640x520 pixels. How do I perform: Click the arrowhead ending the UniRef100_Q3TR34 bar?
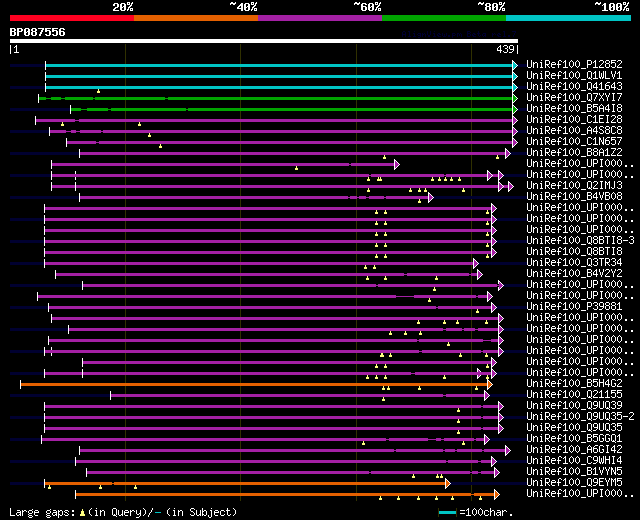pyautogui.click(x=476, y=264)
